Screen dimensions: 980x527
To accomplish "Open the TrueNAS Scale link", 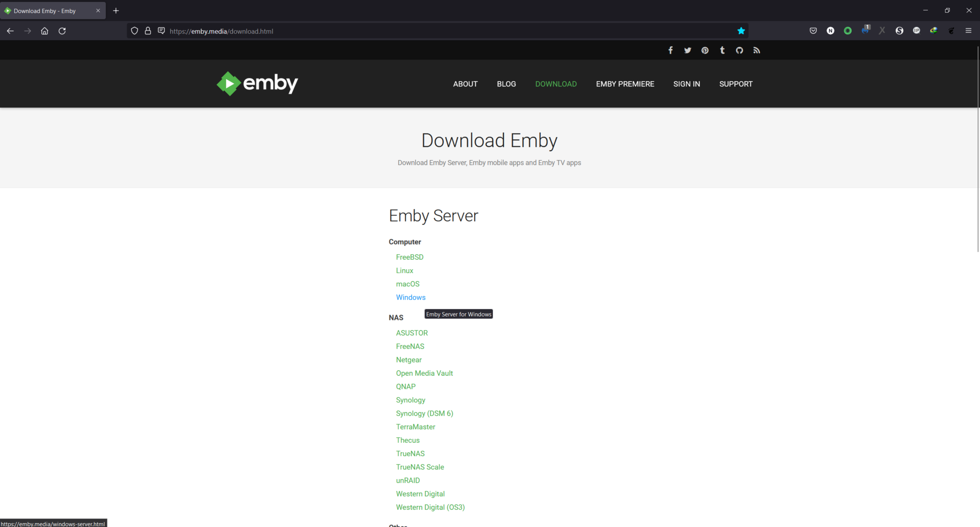I will click(420, 467).
